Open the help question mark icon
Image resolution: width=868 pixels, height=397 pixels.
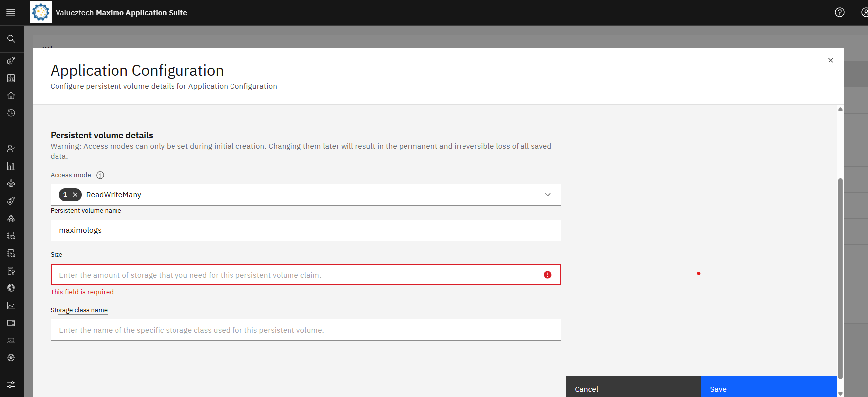(839, 12)
